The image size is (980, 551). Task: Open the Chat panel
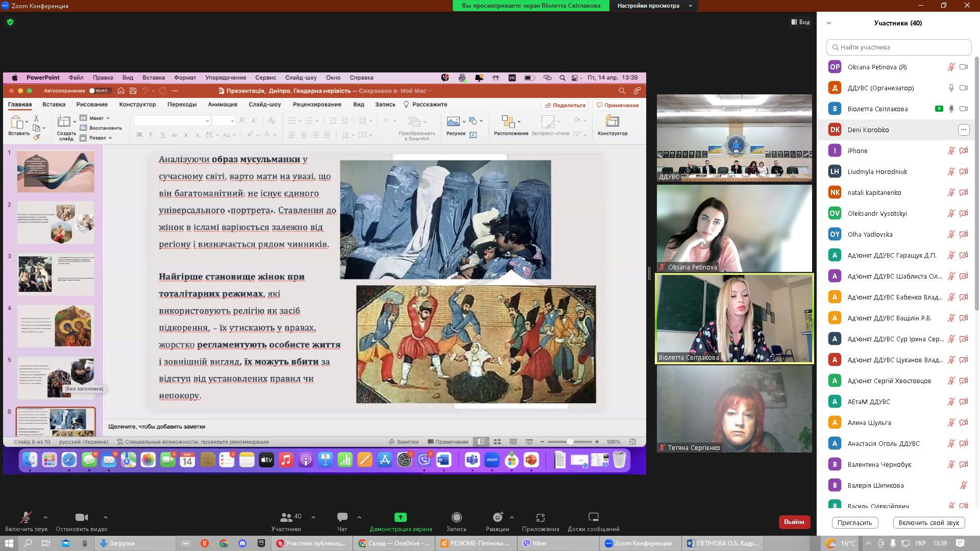click(342, 518)
